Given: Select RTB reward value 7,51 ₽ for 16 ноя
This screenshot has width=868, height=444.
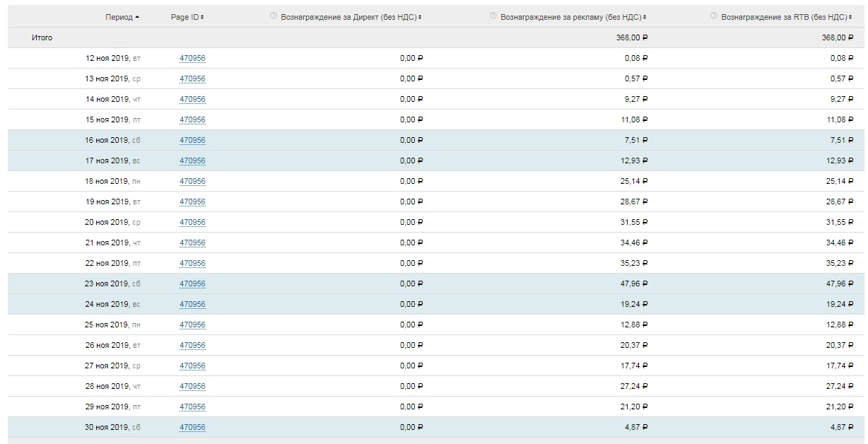Looking at the screenshot, I should point(841,140).
